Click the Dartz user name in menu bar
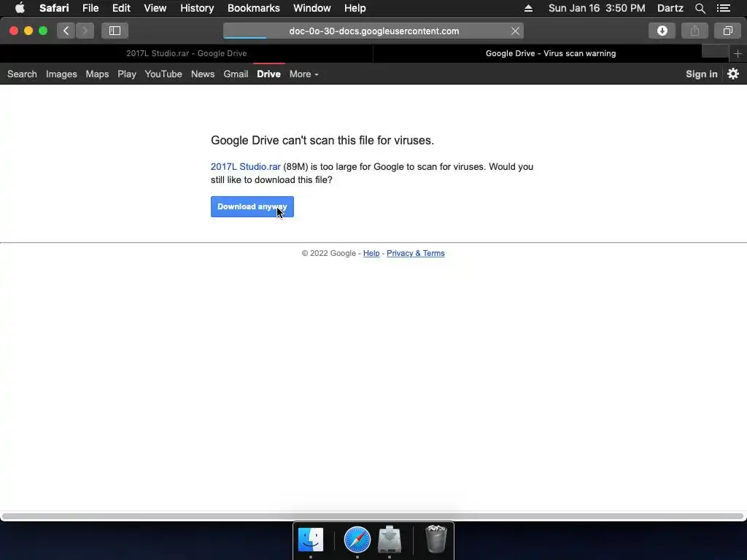The height and width of the screenshot is (560, 747). pos(670,8)
